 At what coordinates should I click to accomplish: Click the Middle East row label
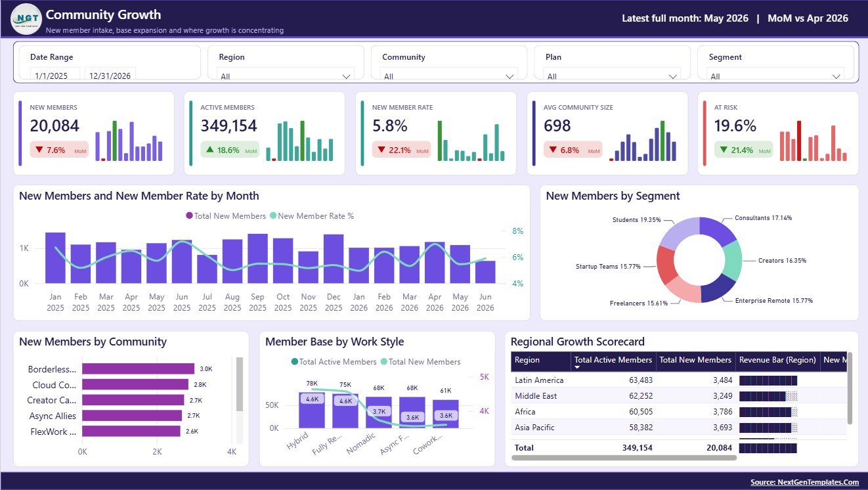pos(536,396)
